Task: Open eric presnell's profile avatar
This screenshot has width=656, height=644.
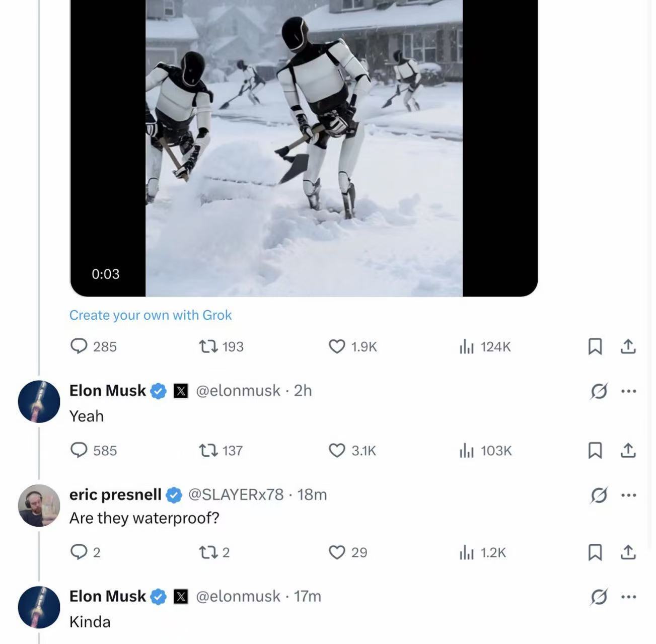Action: tap(39, 505)
